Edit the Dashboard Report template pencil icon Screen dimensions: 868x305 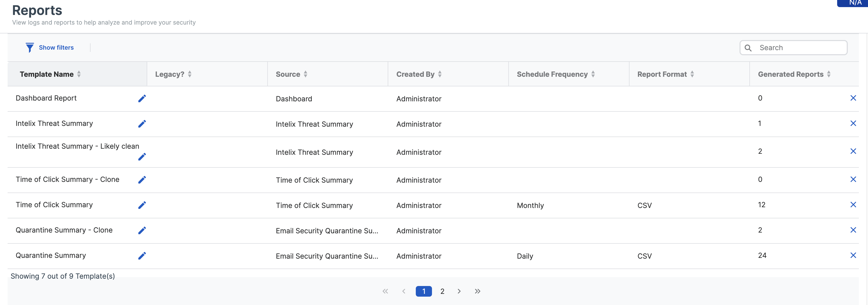[142, 98]
